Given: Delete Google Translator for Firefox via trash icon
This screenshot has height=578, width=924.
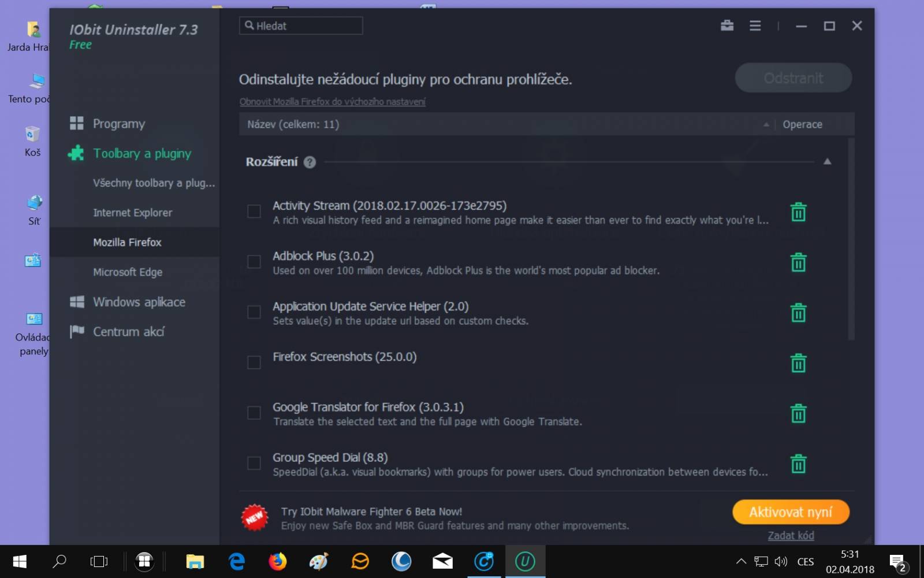Looking at the screenshot, I should pos(798,413).
